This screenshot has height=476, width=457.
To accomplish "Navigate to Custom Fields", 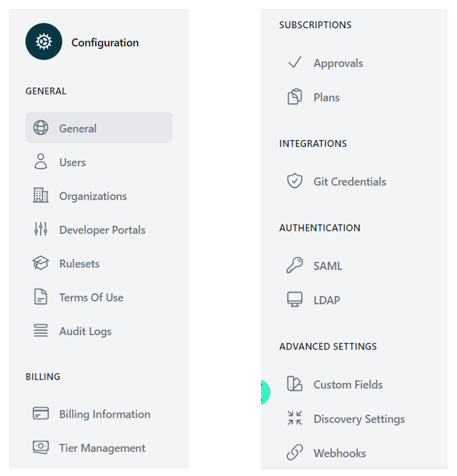I will (348, 385).
